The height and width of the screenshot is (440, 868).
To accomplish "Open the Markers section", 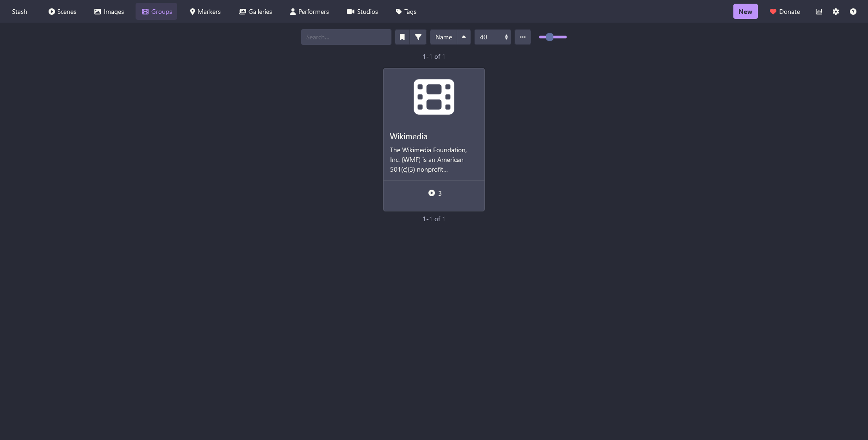I will pos(205,12).
